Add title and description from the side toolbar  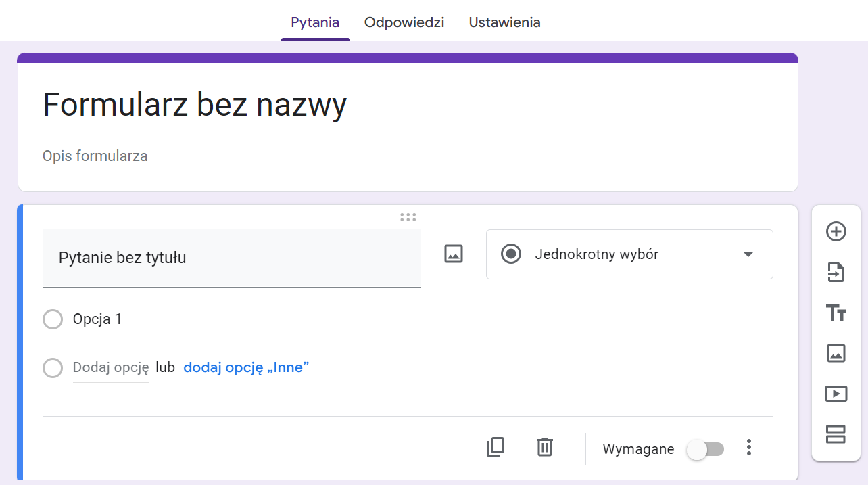836,313
